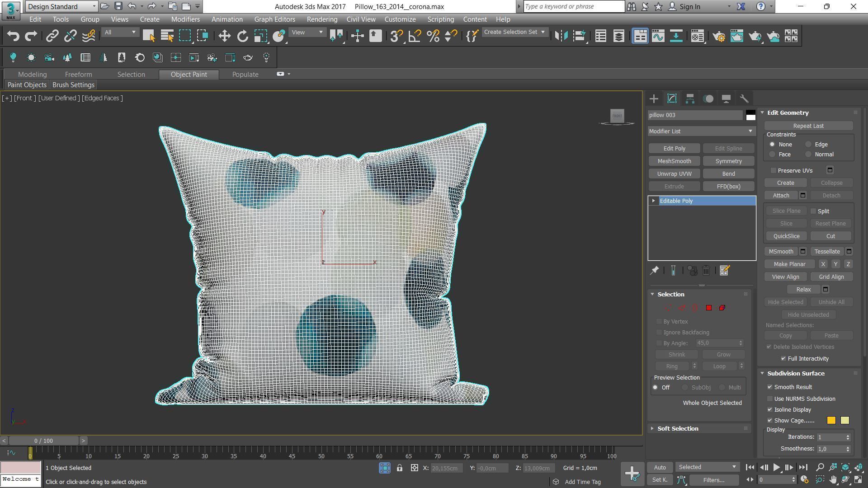868x488 pixels.
Task: Enable the Preserve UVs checkbox
Action: pyautogui.click(x=774, y=170)
